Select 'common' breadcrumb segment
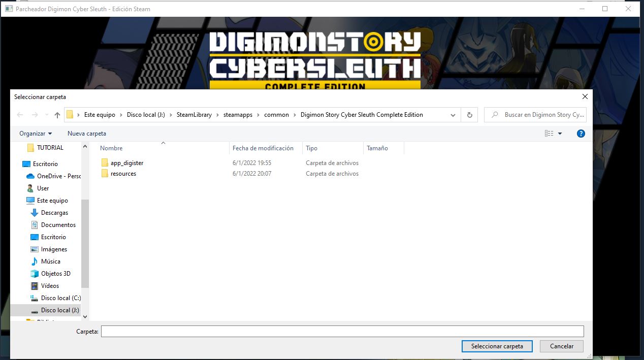 click(276, 115)
